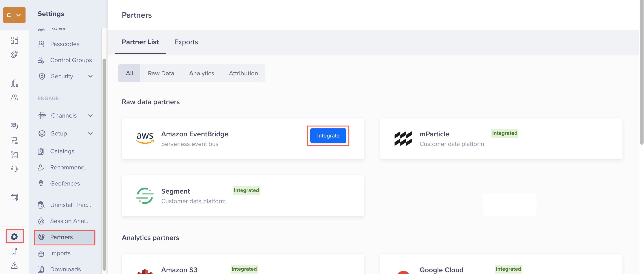Open the Catalogs settings page
This screenshot has height=274, width=644.
tap(62, 151)
